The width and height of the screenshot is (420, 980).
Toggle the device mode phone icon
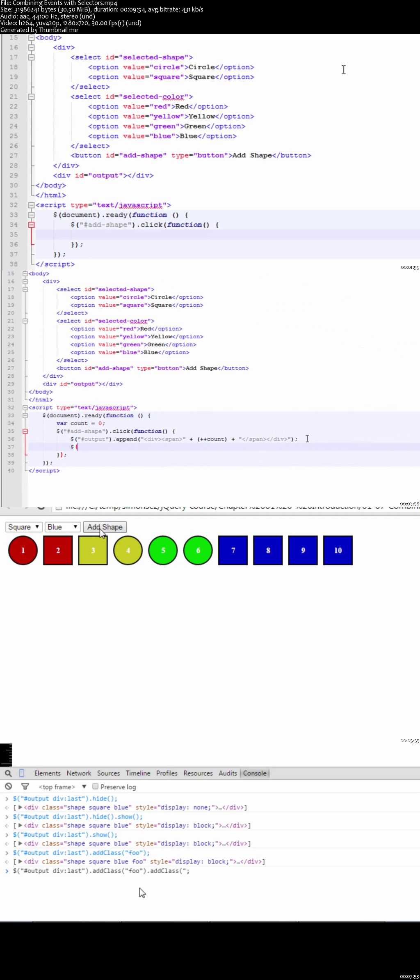tap(22, 773)
